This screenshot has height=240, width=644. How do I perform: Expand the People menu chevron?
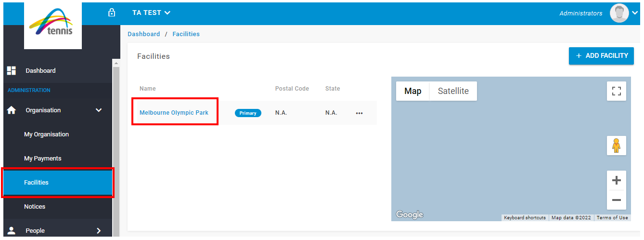click(x=99, y=230)
